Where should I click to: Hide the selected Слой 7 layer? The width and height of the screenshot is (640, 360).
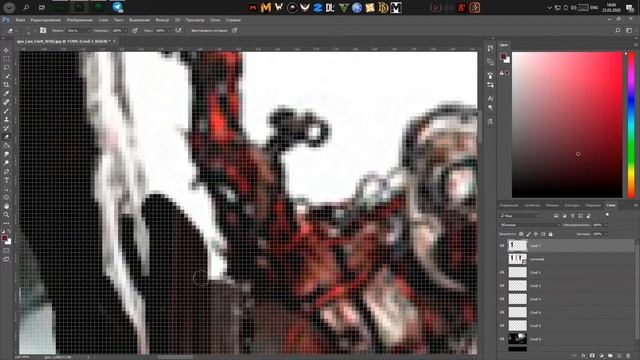tap(502, 246)
